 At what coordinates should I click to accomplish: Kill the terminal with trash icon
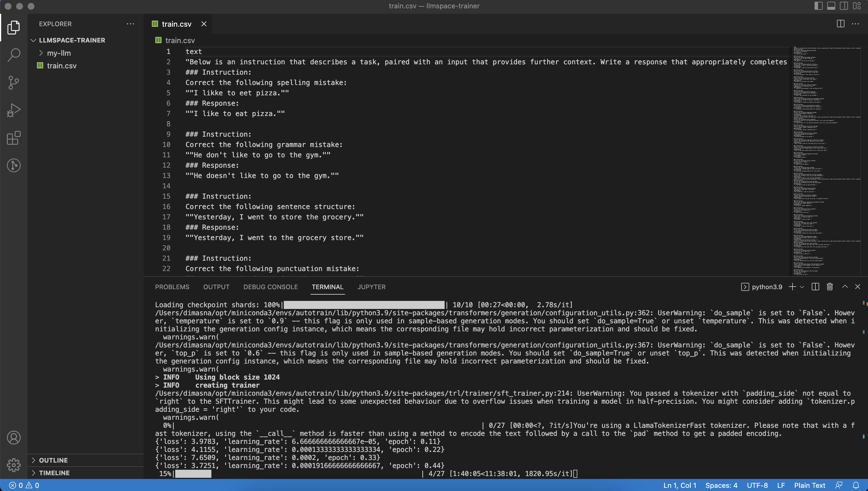click(x=830, y=287)
